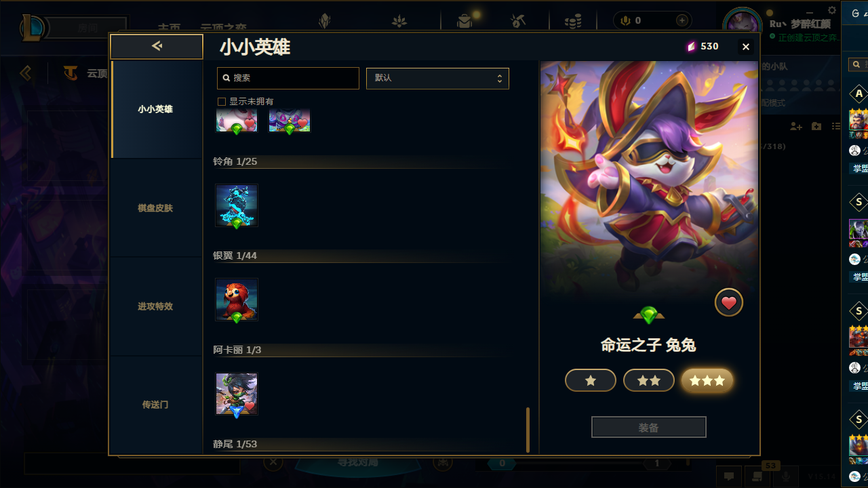
Task: Enable the 显示未拥有 checkbox
Action: point(221,102)
